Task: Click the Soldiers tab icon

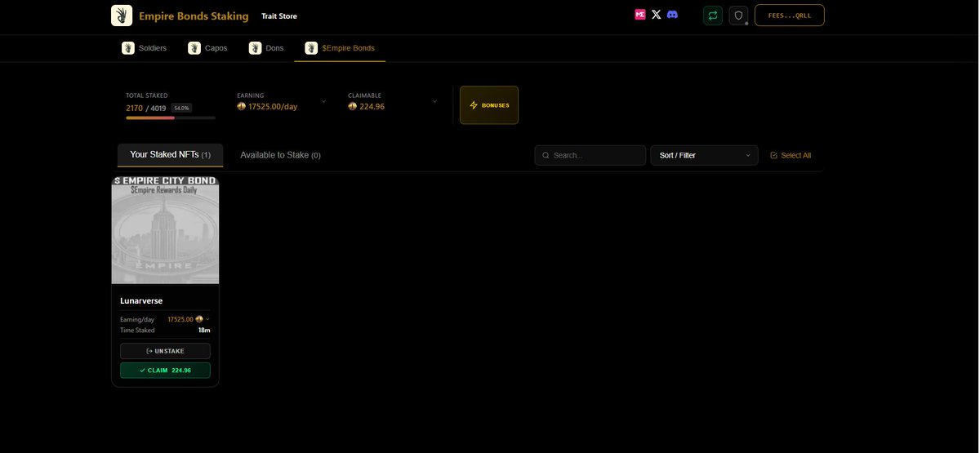Action: (128, 48)
